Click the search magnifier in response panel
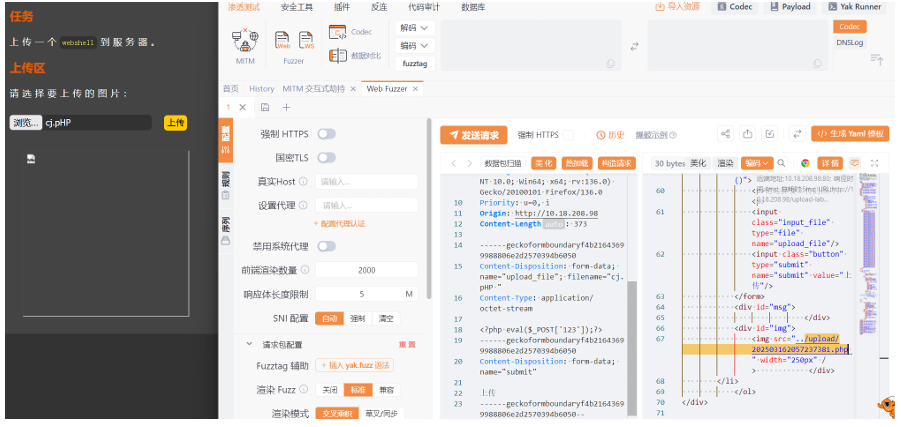The image size is (901, 427). (x=782, y=163)
